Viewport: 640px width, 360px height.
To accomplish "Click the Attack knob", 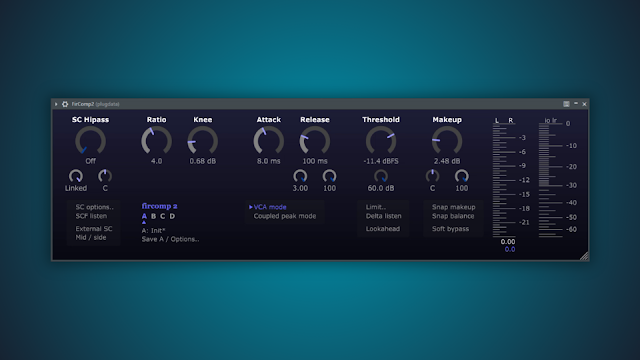I will click(269, 140).
